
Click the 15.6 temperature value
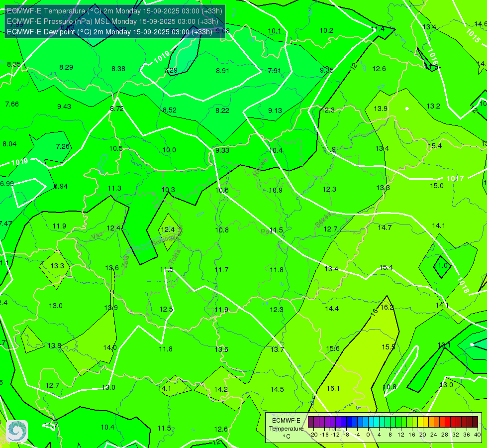[x=333, y=348]
